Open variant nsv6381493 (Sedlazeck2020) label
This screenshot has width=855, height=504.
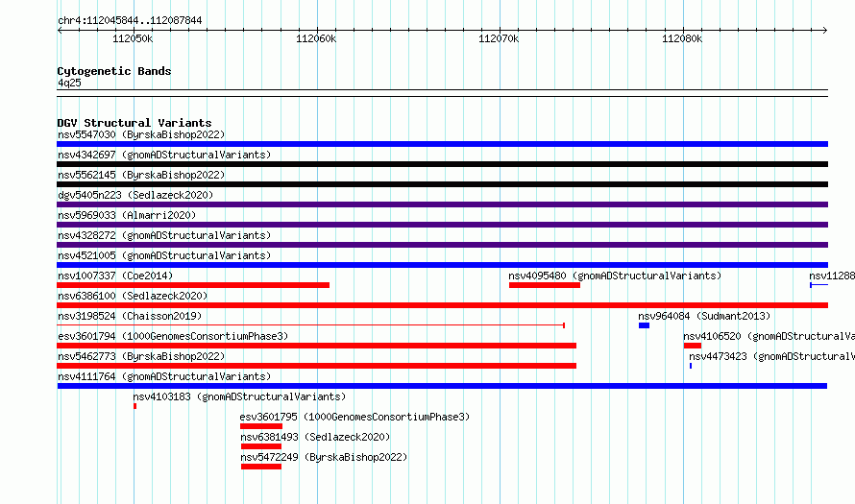click(x=315, y=437)
